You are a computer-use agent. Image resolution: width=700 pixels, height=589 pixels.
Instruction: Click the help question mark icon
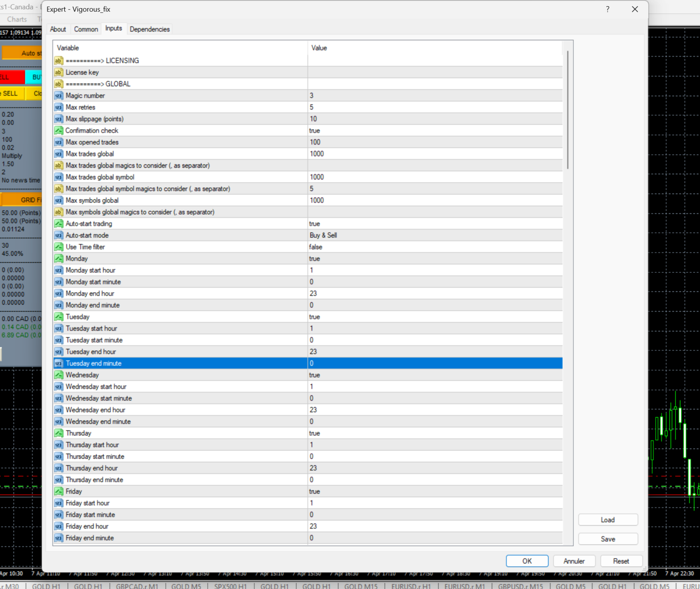[607, 10]
